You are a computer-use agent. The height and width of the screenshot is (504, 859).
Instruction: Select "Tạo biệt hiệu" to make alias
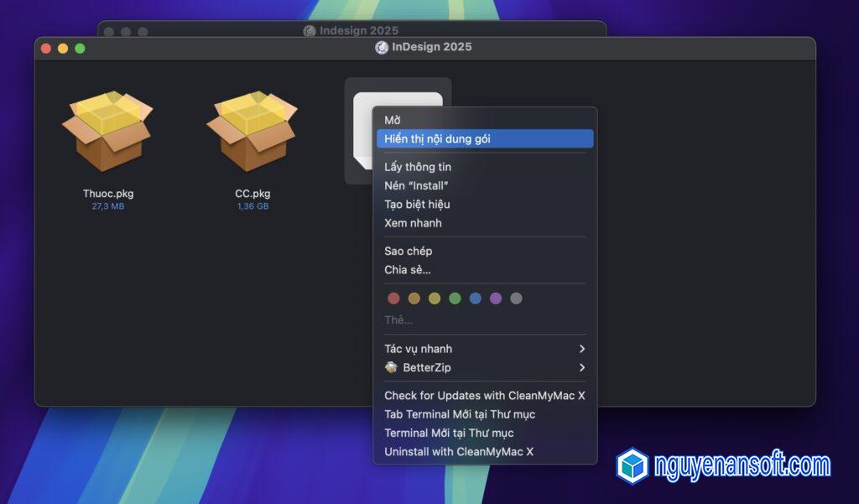pyautogui.click(x=417, y=205)
